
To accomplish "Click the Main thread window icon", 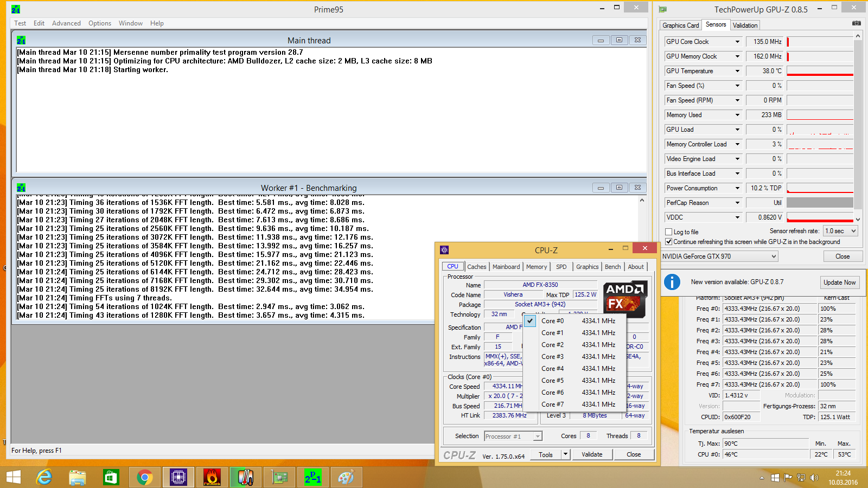I will pyautogui.click(x=21, y=40).
